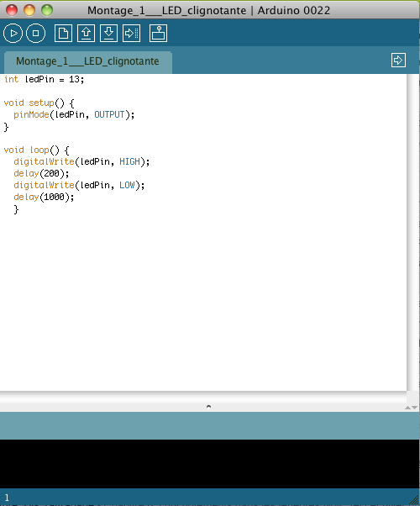Click the console divider handle
Viewport: 420px width, 506px height.
tap(208, 407)
